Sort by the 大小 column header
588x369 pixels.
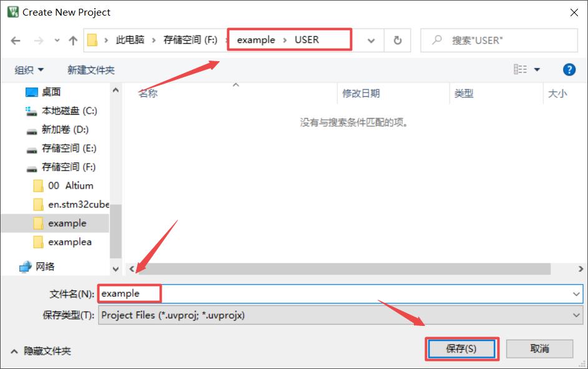coord(557,93)
